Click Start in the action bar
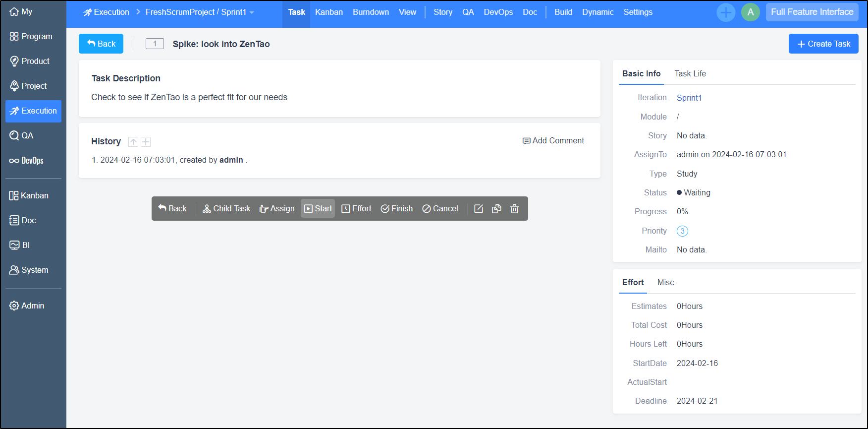This screenshot has height=429, width=868. 318,209
